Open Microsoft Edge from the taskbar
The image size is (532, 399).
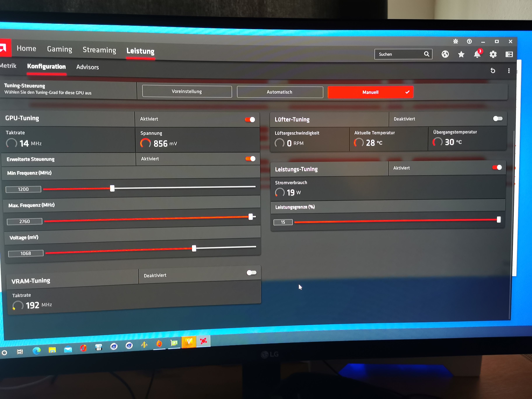click(37, 351)
